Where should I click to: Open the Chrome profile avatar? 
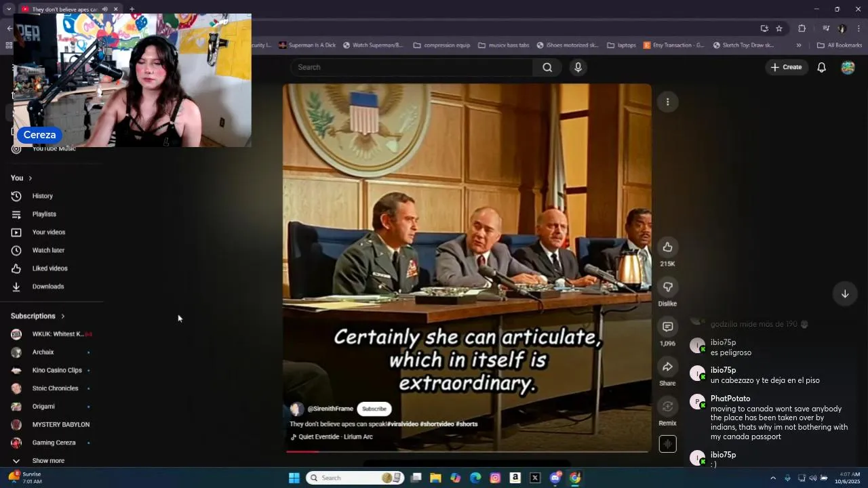[842, 28]
